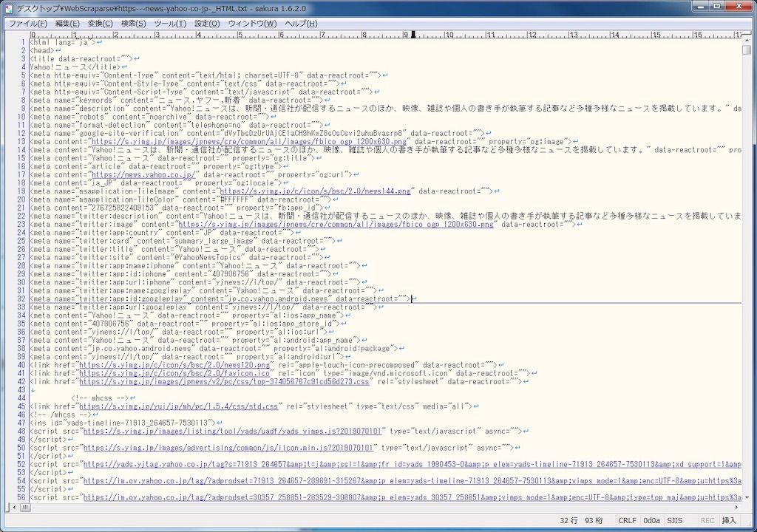Open the ツール(T) menu

(170, 23)
